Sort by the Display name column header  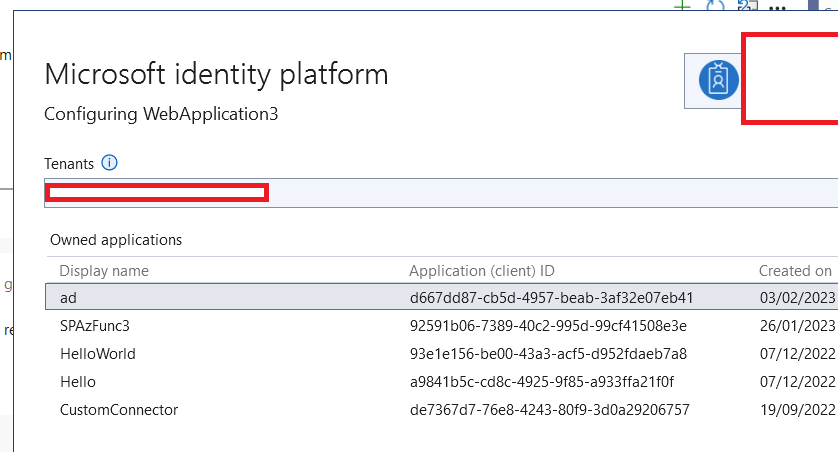pyautogui.click(x=104, y=271)
